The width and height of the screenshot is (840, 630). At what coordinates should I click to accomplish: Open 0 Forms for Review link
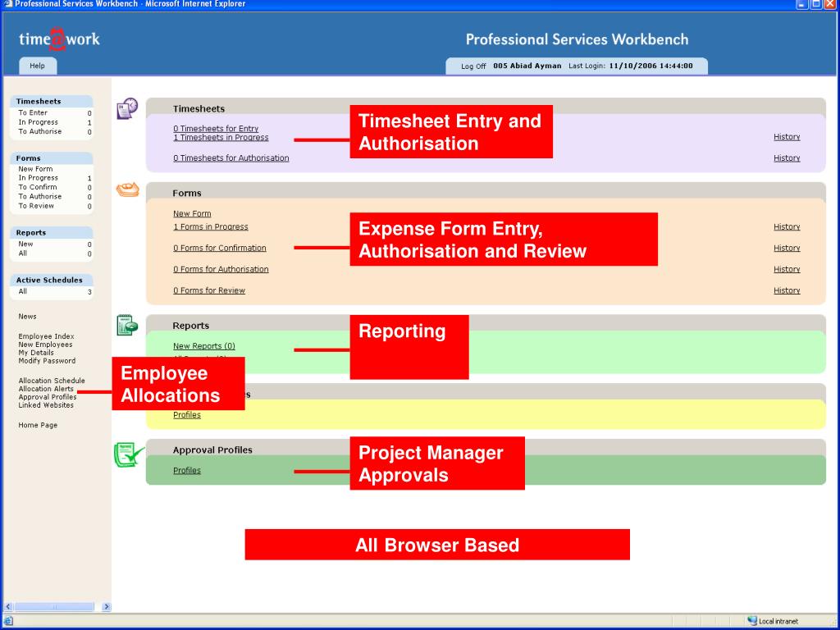tap(209, 290)
